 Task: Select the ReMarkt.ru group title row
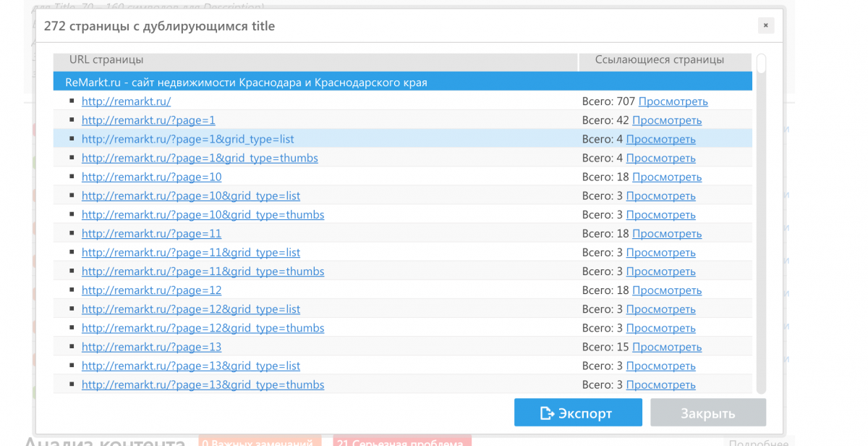click(403, 82)
